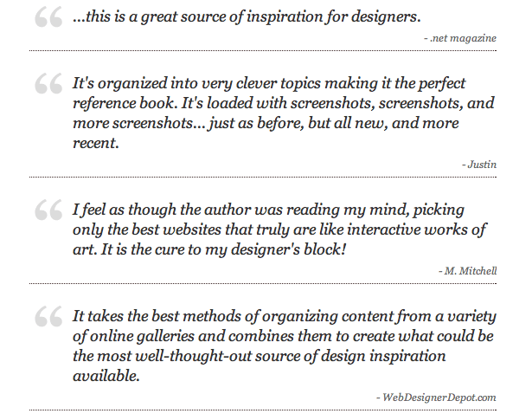This screenshot has height=420, width=532.
Task: Click the 'great source of inspiration' quote text
Action: [x=247, y=17]
